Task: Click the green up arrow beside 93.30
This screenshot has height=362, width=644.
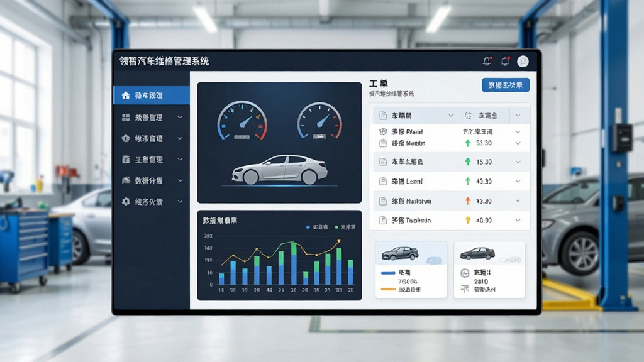Action: coord(467,143)
